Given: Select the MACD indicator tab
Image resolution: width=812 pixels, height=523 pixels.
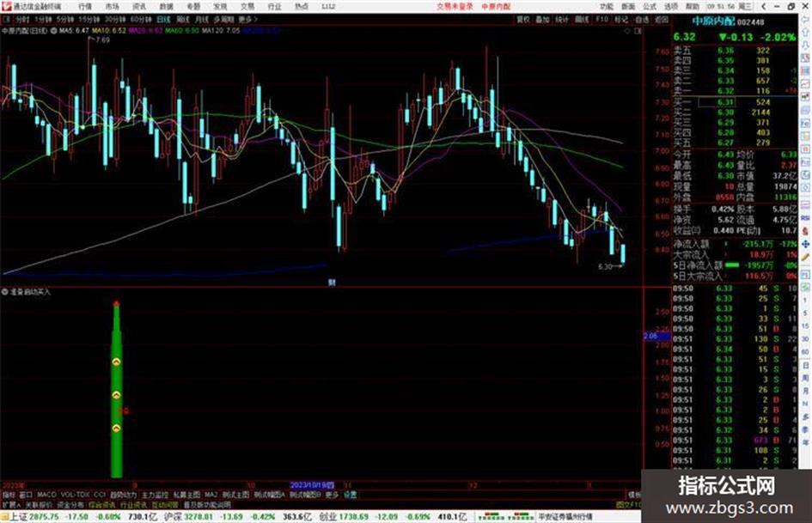Looking at the screenshot, I should click(x=46, y=495).
